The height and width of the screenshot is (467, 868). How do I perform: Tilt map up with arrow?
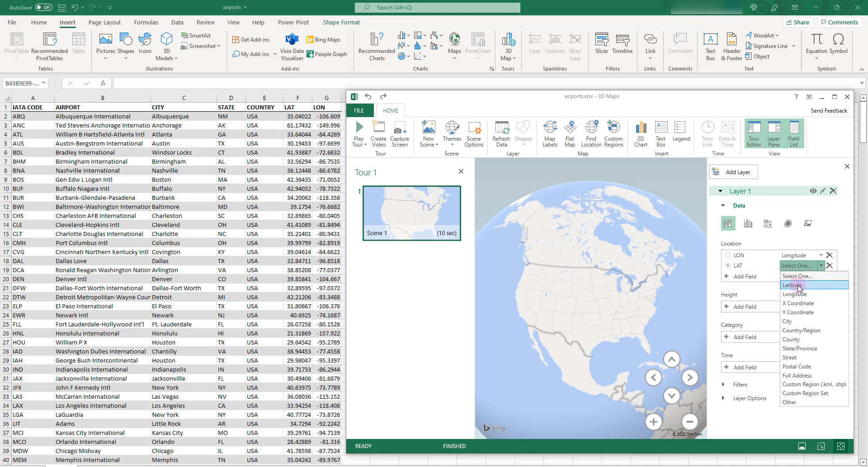click(x=672, y=359)
